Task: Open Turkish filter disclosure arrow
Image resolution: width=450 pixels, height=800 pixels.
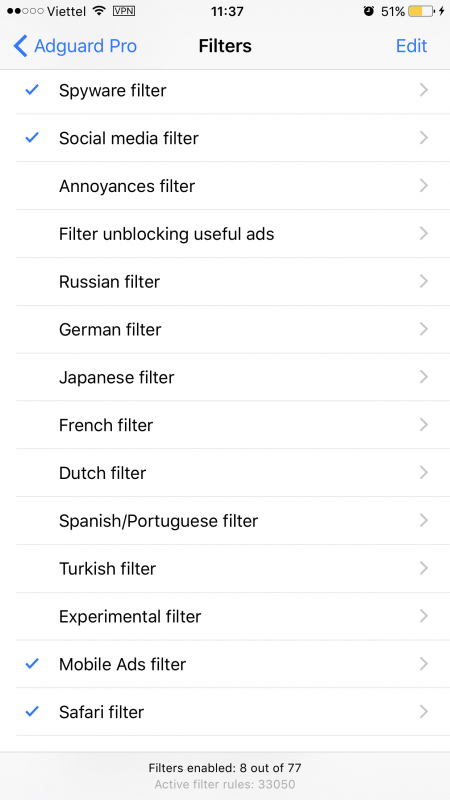Action: 423,568
